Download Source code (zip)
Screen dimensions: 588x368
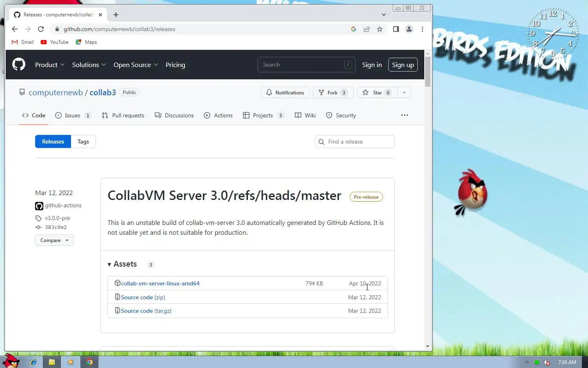coord(143,297)
